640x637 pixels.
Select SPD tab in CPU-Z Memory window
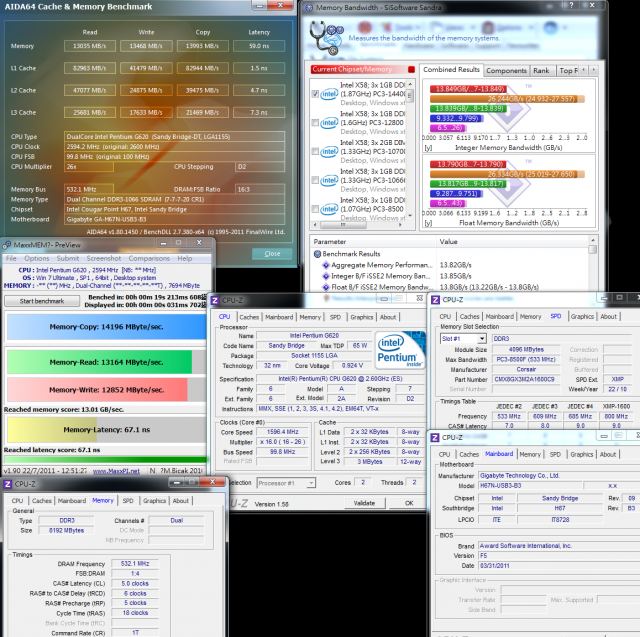coord(128,501)
